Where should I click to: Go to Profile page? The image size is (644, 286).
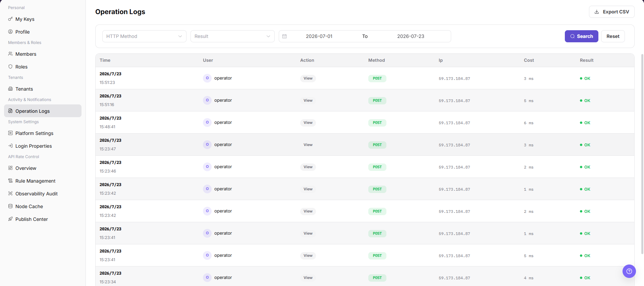(43, 32)
